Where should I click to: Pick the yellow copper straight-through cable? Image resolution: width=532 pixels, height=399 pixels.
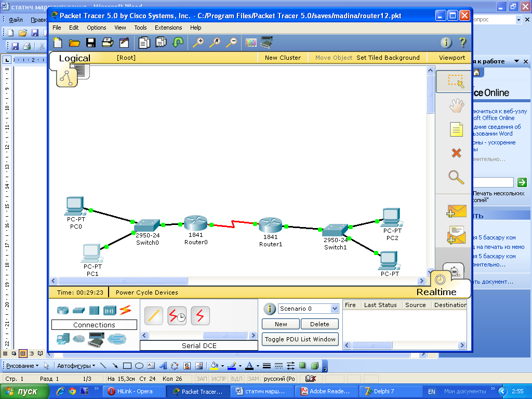click(154, 315)
